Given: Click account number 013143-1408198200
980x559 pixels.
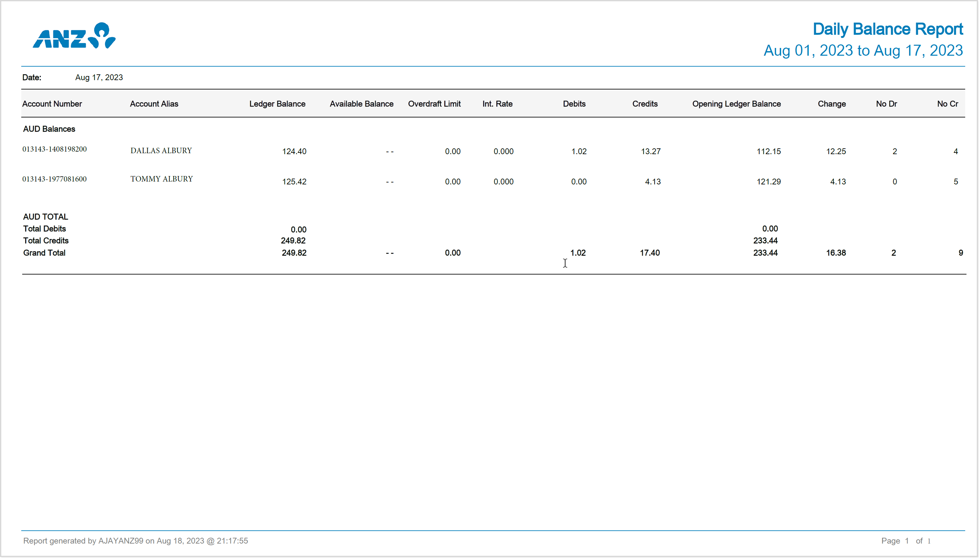Looking at the screenshot, I should pos(54,149).
